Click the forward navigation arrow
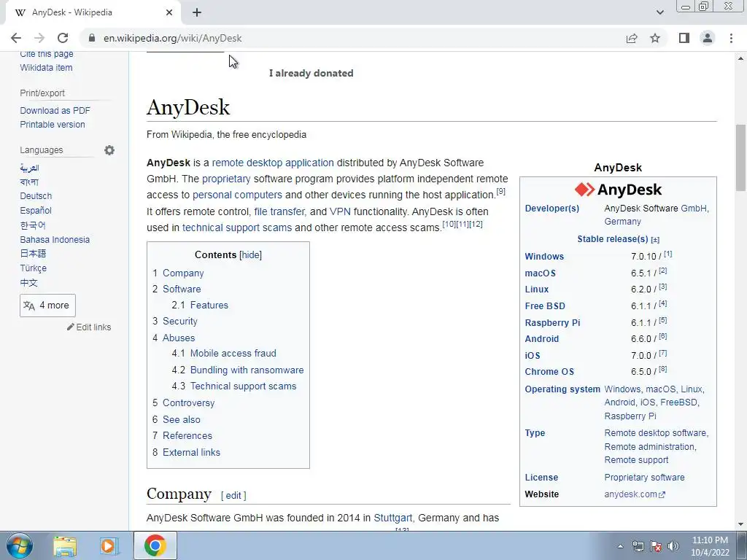747x560 pixels. coord(39,38)
